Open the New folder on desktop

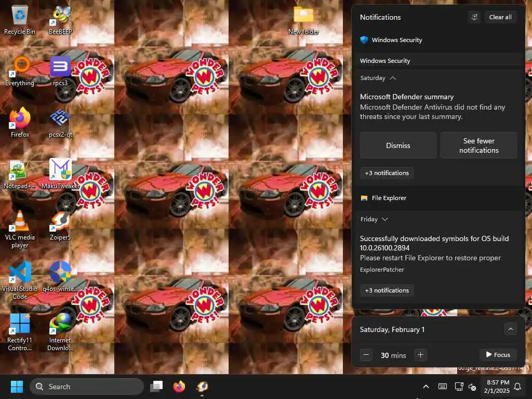coord(303,20)
